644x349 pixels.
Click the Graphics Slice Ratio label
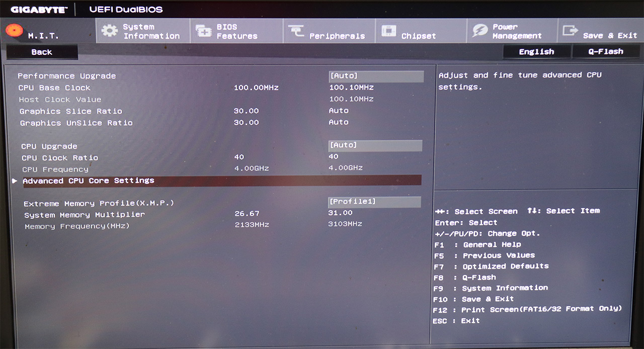[71, 111]
